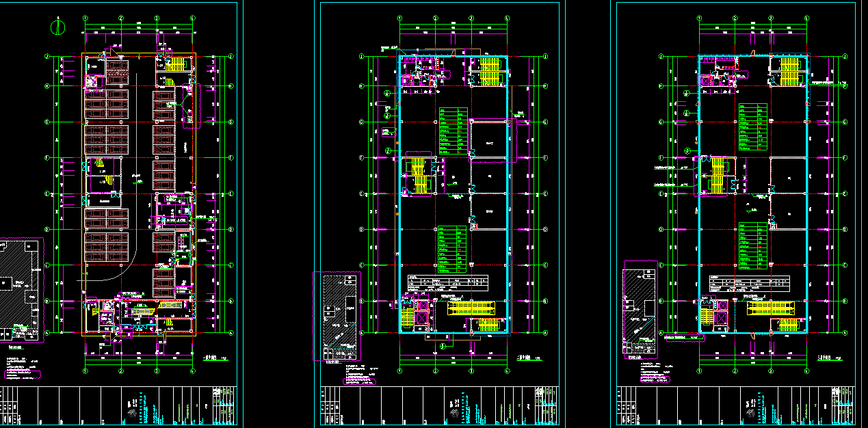Click upper green schedule table in right drawing

point(752,127)
